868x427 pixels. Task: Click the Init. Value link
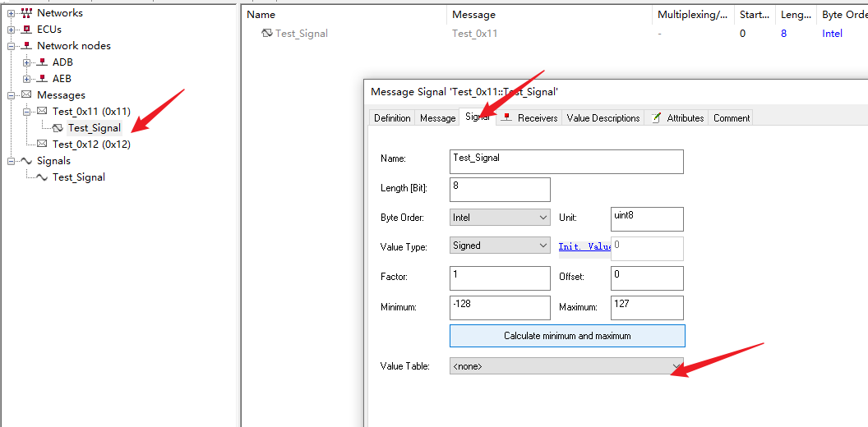pyautogui.click(x=584, y=246)
